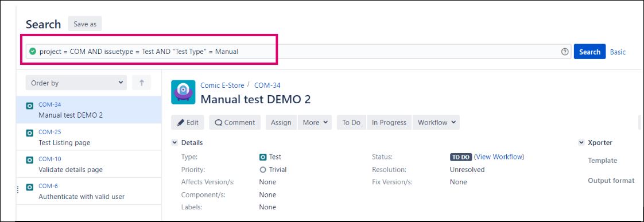Open Comic E-Store breadcrumb link

click(222, 85)
